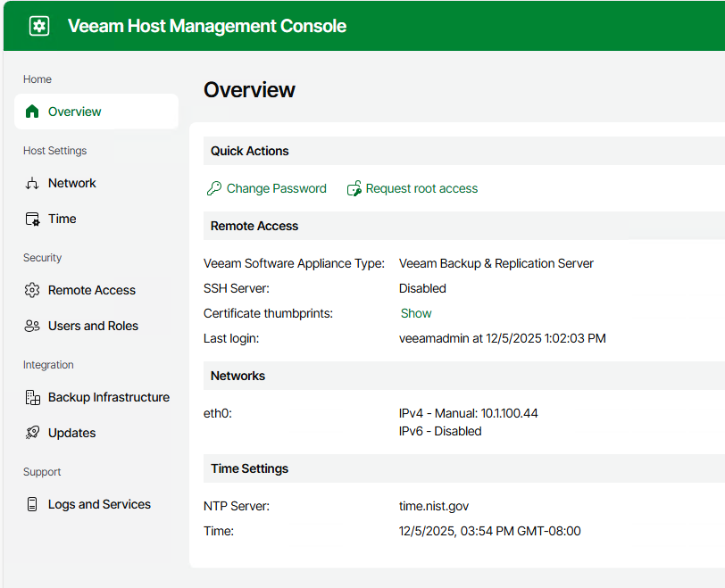725x588 pixels.
Task: Open the Network menu item text
Action: coord(72,183)
